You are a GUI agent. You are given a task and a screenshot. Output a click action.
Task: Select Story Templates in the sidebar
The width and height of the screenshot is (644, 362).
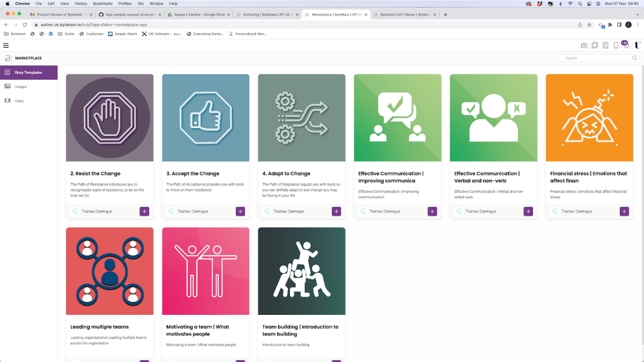28,72
